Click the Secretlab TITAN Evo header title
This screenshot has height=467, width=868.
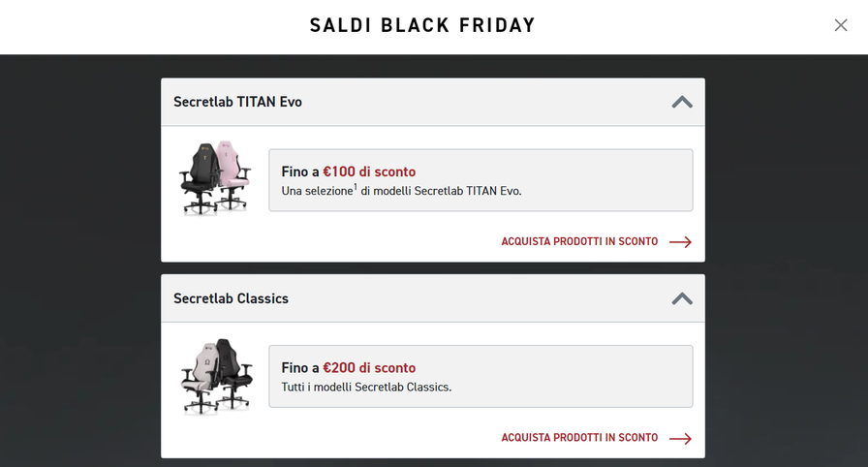tap(237, 102)
